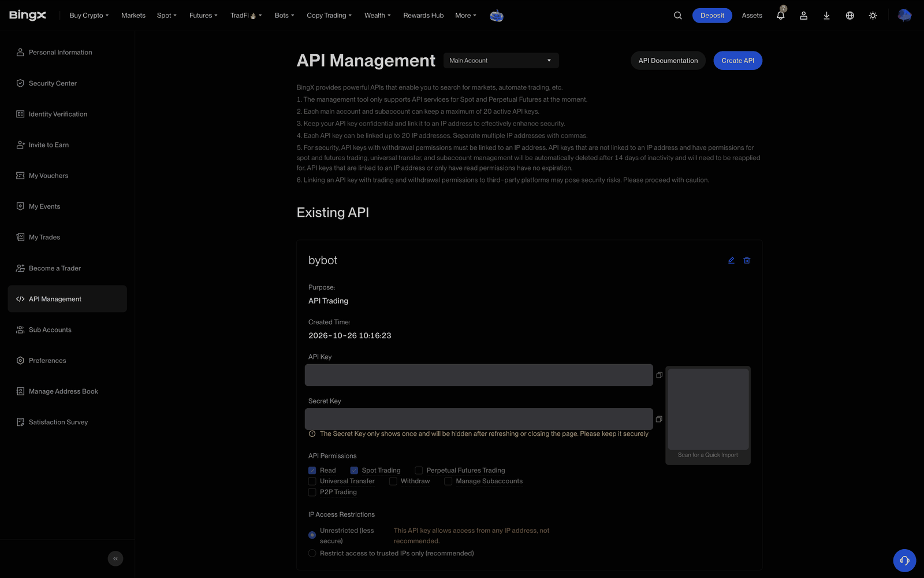Select Restrict access to trusted IPs radio
The image size is (924, 578).
[312, 553]
